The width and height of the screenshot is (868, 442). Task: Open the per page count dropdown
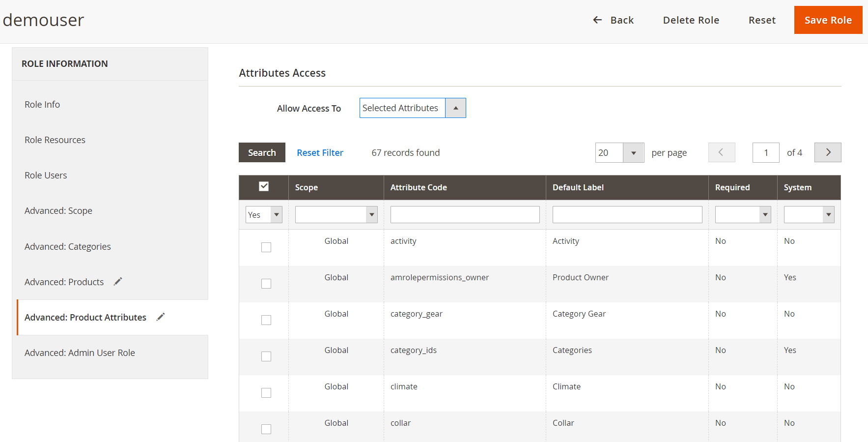(x=619, y=153)
